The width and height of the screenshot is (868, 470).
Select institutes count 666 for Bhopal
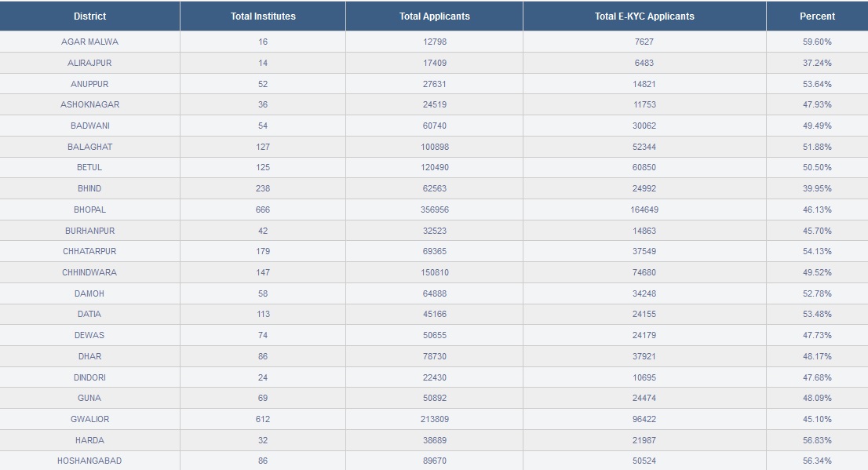click(263, 209)
